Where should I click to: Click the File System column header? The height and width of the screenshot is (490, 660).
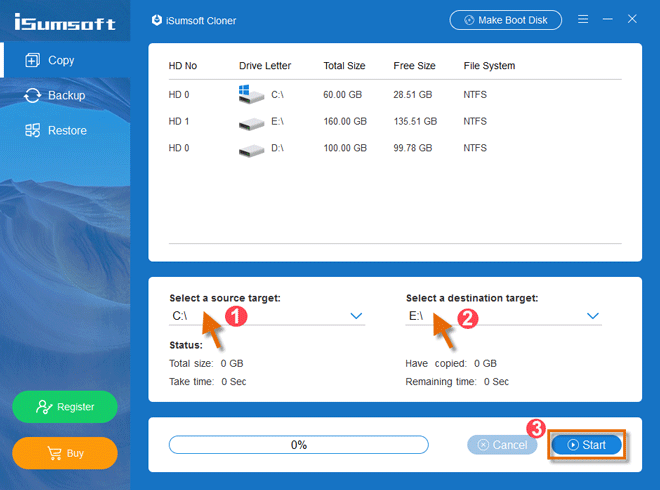pos(489,66)
